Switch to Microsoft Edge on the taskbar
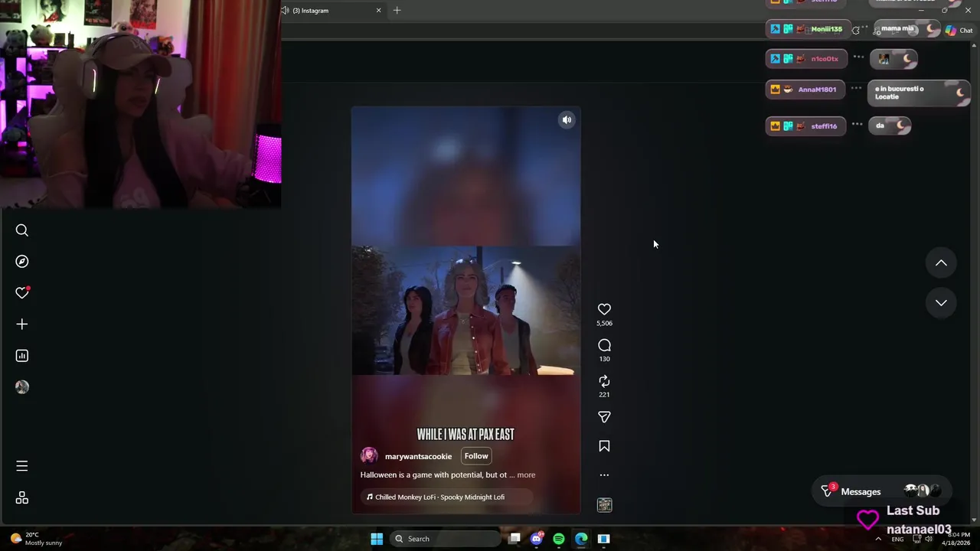 click(x=581, y=539)
